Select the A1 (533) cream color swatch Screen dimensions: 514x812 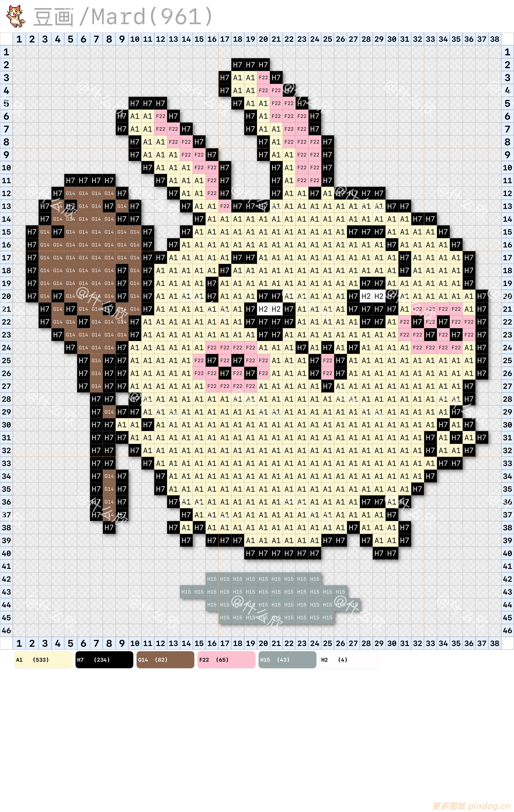(43, 660)
